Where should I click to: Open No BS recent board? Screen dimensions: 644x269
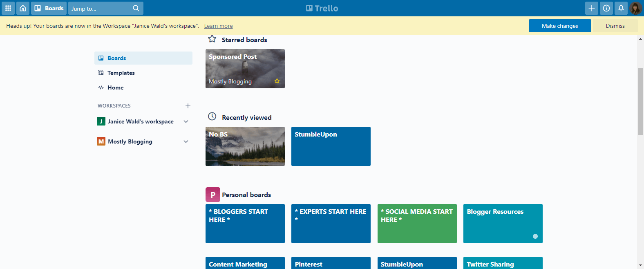point(245,146)
